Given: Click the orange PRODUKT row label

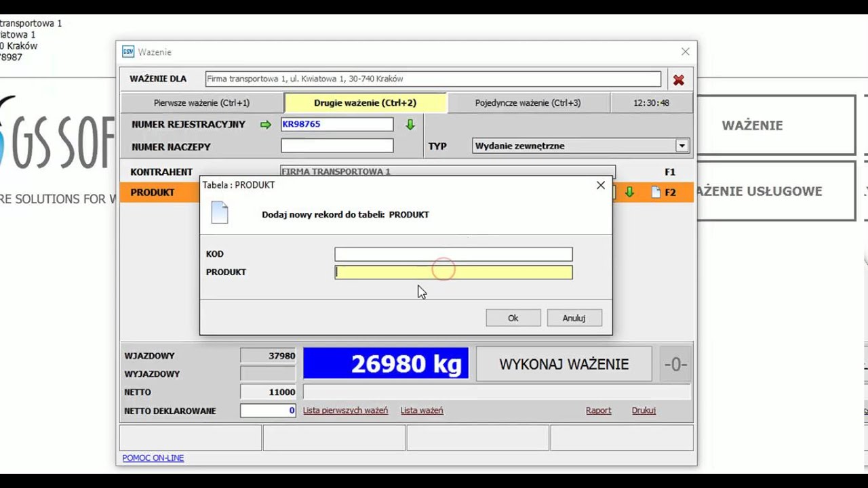Looking at the screenshot, I should (153, 192).
